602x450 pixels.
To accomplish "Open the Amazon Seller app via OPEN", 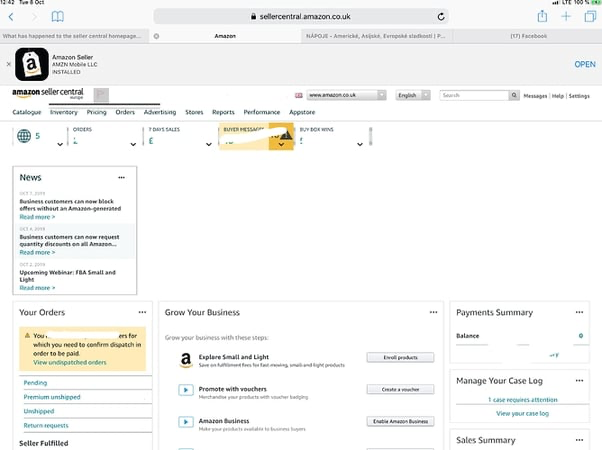I will click(x=585, y=64).
